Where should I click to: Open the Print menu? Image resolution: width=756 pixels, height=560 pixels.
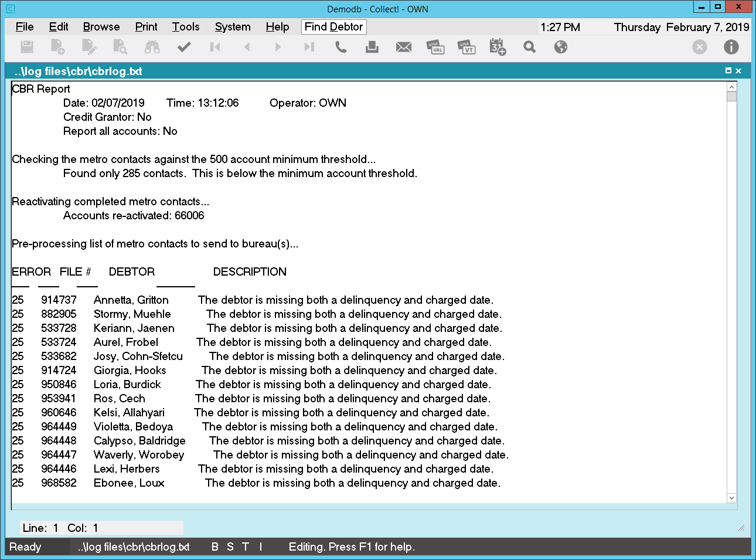146,27
